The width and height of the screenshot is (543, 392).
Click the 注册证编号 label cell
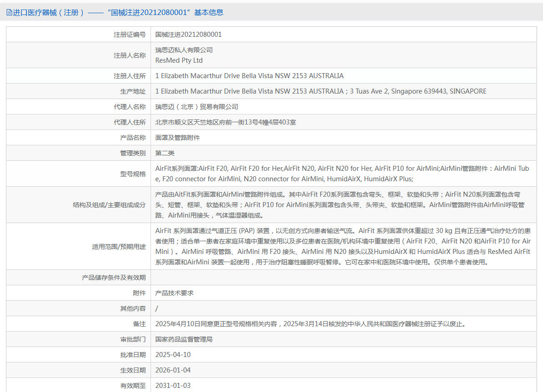click(x=130, y=35)
